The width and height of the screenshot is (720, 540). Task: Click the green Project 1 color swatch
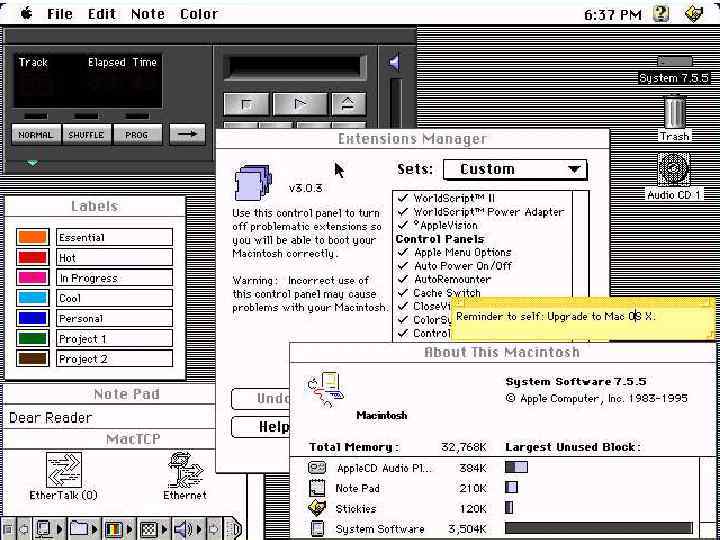click(x=32, y=338)
